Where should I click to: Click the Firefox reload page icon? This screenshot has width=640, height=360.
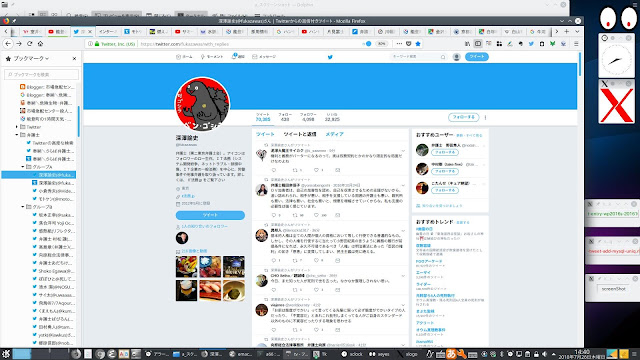[29, 44]
